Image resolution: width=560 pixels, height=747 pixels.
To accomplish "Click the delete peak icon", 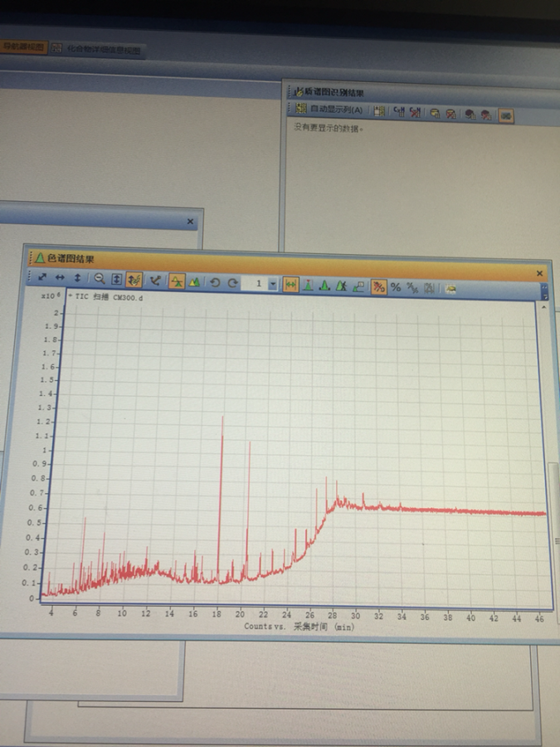I will [x=342, y=286].
